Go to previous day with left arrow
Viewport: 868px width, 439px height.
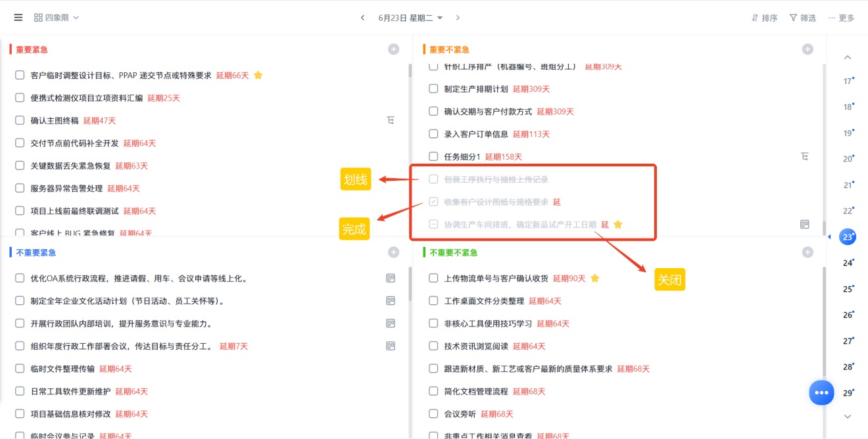pyautogui.click(x=362, y=18)
